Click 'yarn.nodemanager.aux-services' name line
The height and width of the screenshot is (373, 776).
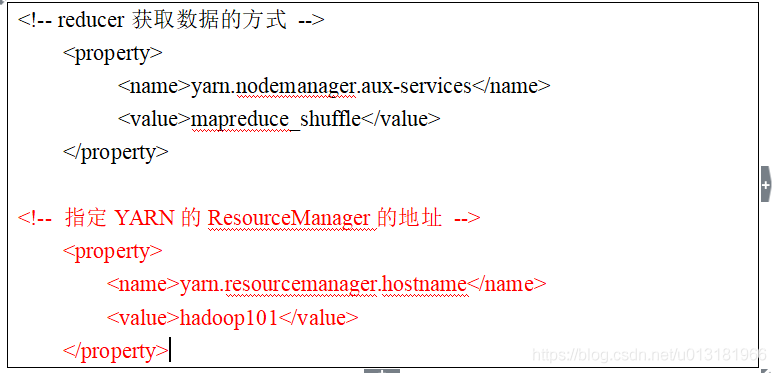[x=334, y=87]
